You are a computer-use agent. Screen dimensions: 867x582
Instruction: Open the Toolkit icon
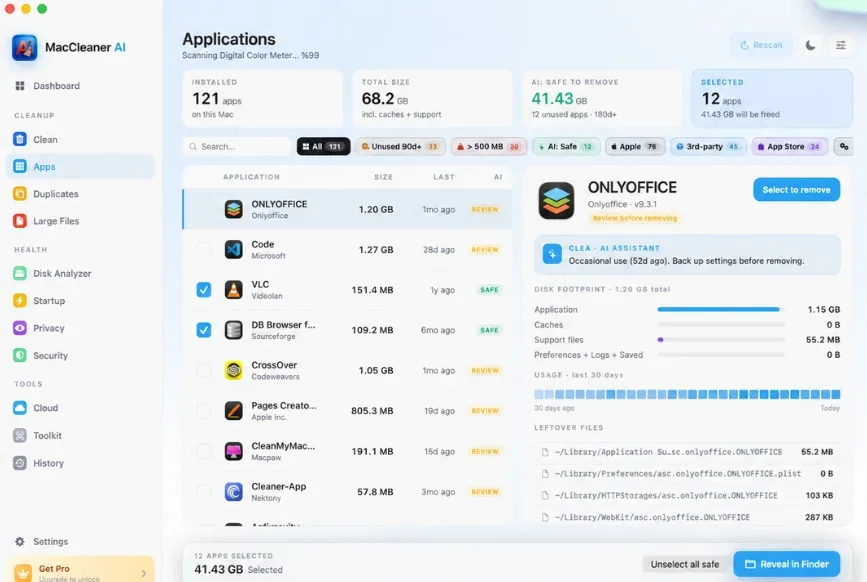pyautogui.click(x=20, y=436)
